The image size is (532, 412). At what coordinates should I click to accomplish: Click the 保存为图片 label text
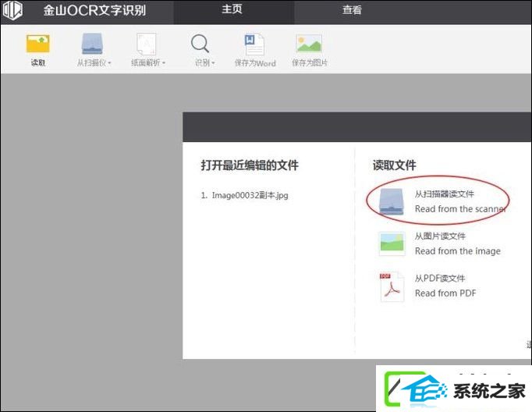tap(310, 62)
